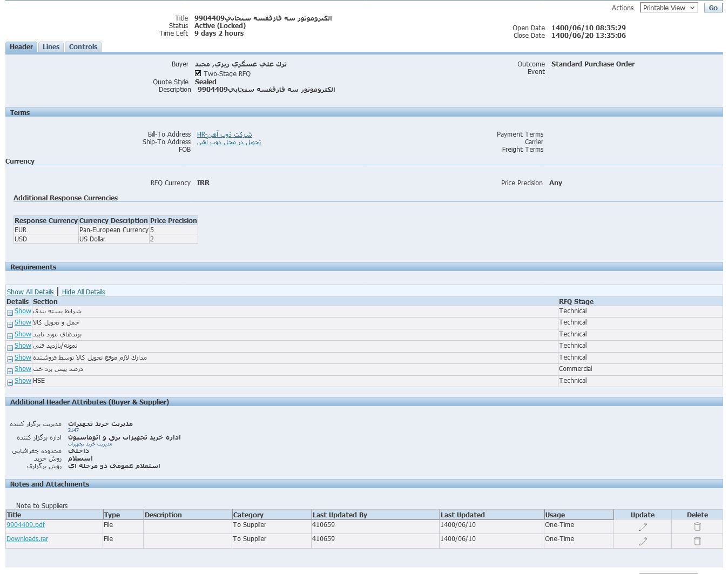Open the Bill-To Address HR link
Viewport: 728px width, 574px height.
coord(225,134)
